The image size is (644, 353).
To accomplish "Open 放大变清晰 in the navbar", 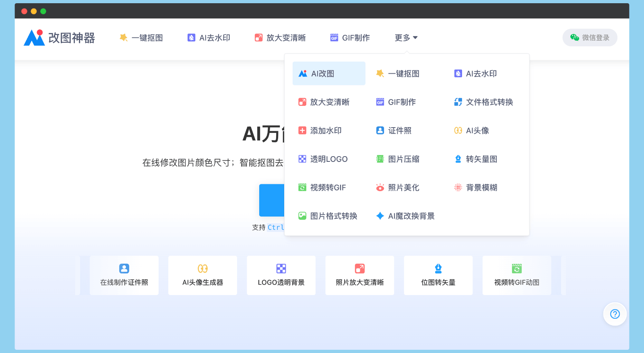I will point(280,37).
